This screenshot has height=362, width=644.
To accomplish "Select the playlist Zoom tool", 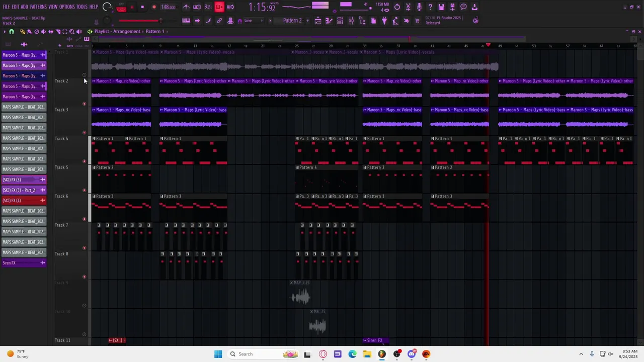I will 72,32.
